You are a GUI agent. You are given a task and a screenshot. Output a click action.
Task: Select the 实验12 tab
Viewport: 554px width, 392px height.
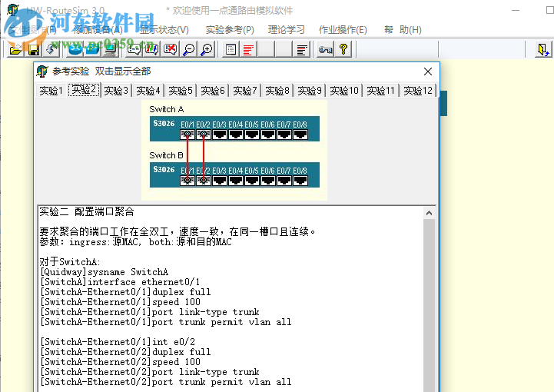[418, 91]
